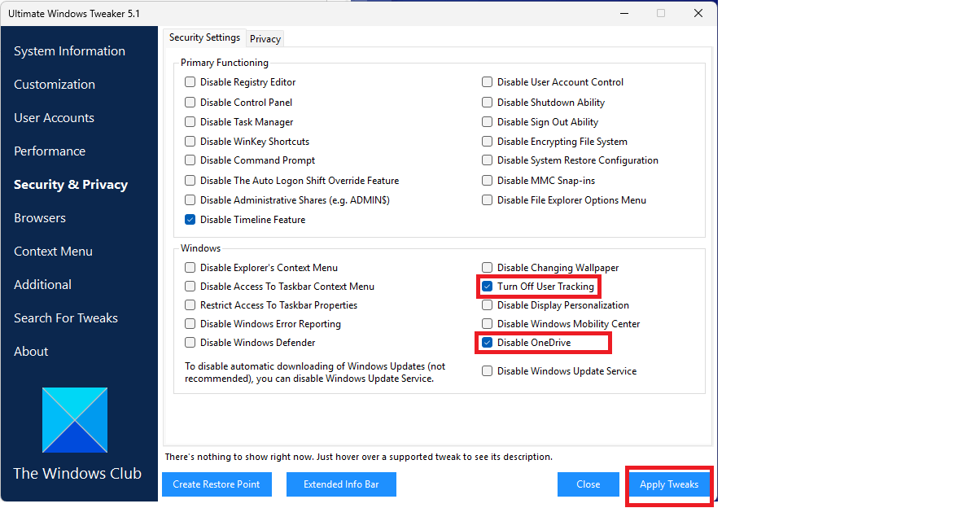Enable Disable Windows Update Service checkbox
Image resolution: width=980 pixels, height=508 pixels.
click(487, 371)
